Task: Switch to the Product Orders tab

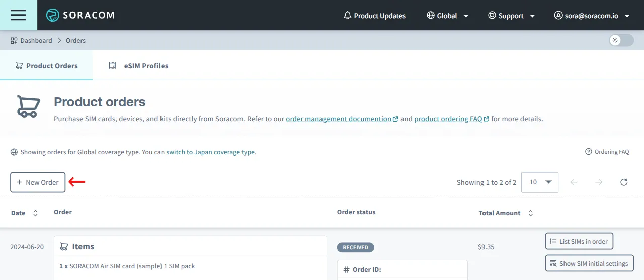Action: tap(46, 65)
